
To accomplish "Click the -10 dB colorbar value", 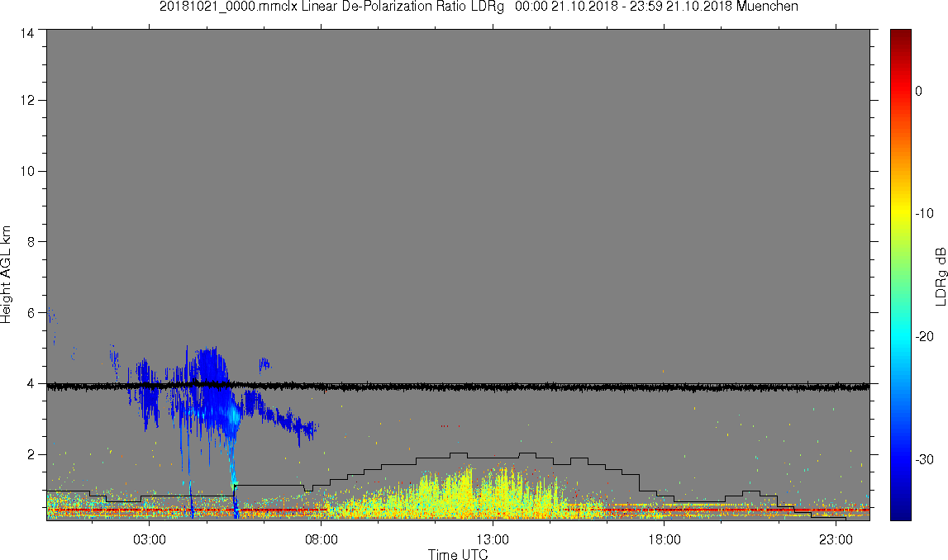I will click(924, 213).
